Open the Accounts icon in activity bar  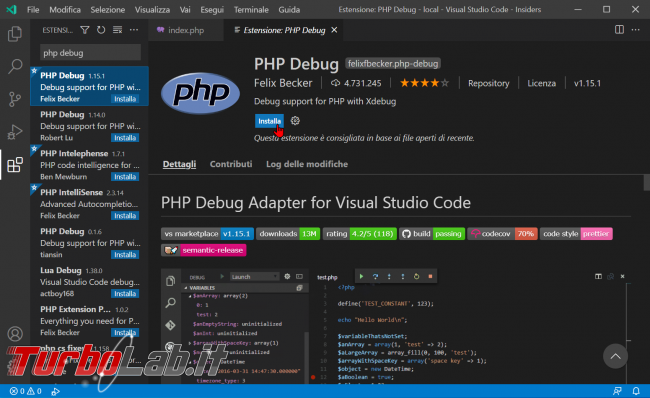(x=15, y=334)
